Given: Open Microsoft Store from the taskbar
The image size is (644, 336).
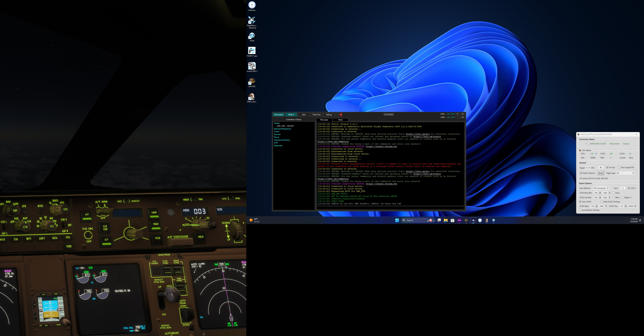Looking at the screenshot, I should point(453,220).
